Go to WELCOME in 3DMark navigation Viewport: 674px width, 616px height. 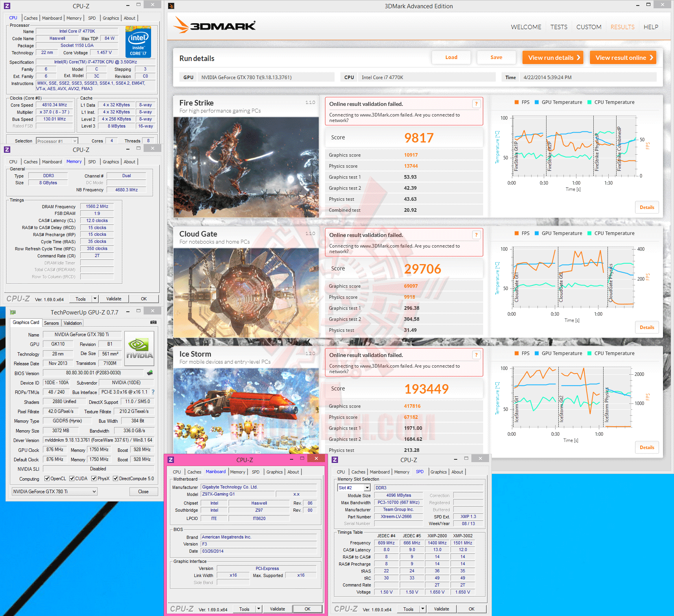[526, 27]
